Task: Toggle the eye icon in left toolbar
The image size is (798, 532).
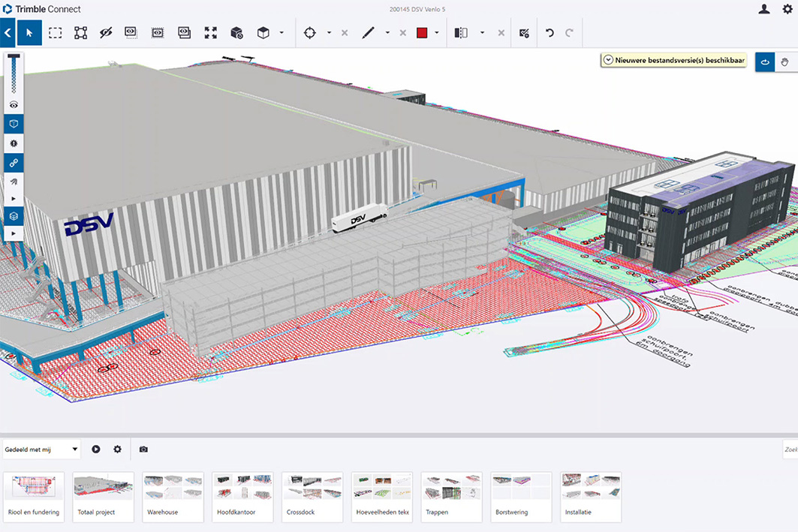Action: 14,105
